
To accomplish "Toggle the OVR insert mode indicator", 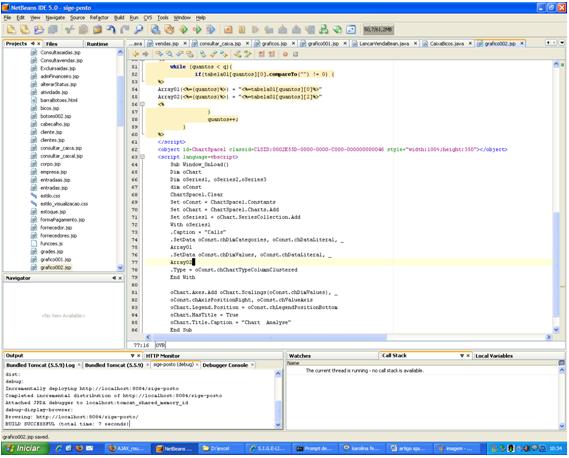I will coord(160,345).
